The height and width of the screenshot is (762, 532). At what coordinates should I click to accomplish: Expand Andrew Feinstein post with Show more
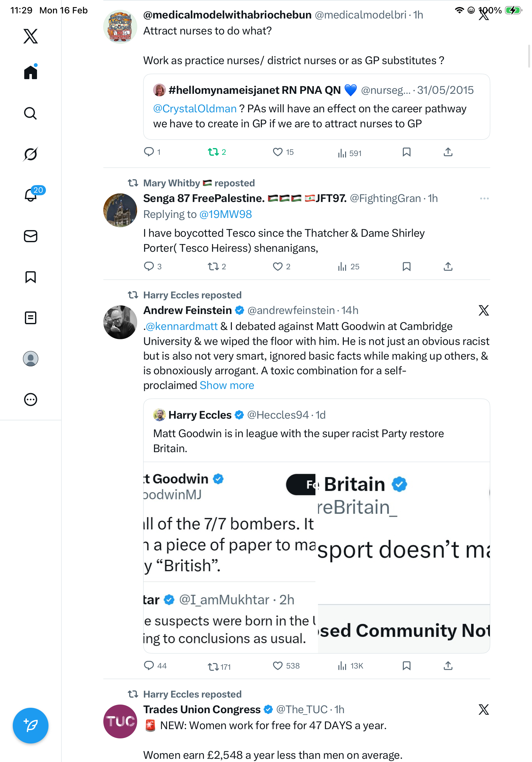[227, 385]
